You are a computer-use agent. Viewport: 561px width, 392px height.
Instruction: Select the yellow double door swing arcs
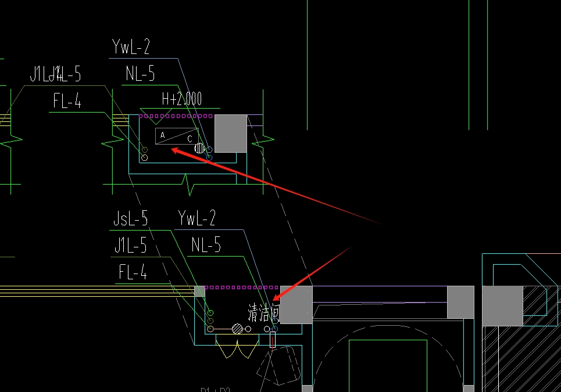coord(237,349)
